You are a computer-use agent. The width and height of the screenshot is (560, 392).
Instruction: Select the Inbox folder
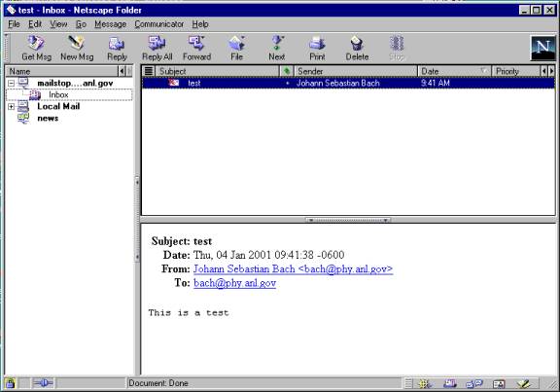tap(58, 94)
